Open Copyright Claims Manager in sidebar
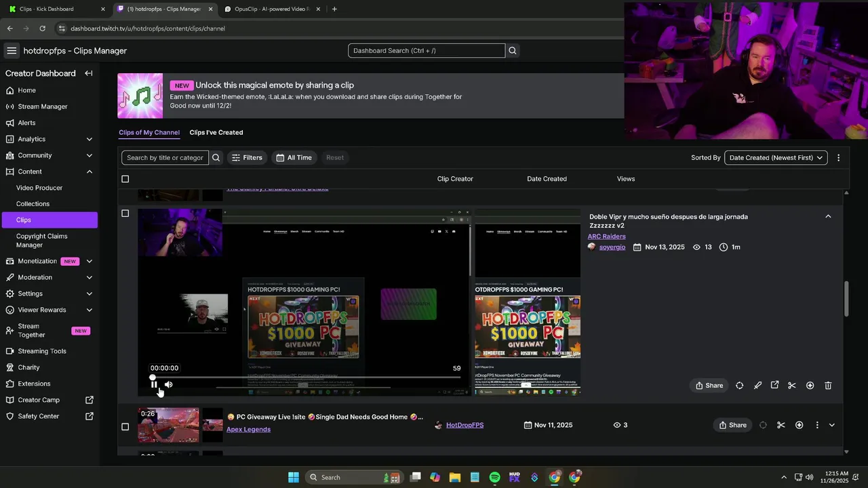 coord(41,241)
